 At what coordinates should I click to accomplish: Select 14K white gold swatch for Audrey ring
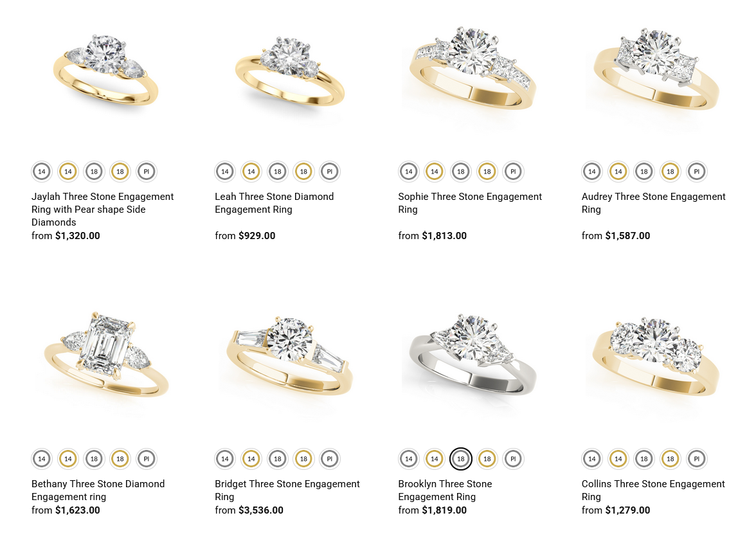[592, 171]
